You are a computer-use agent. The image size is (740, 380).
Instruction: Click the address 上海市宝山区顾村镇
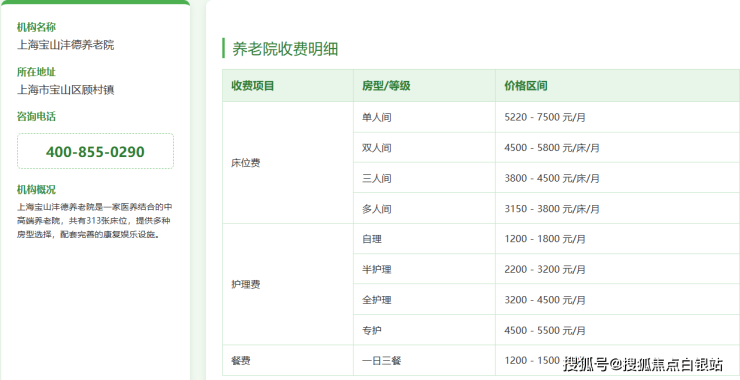pyautogui.click(x=66, y=90)
